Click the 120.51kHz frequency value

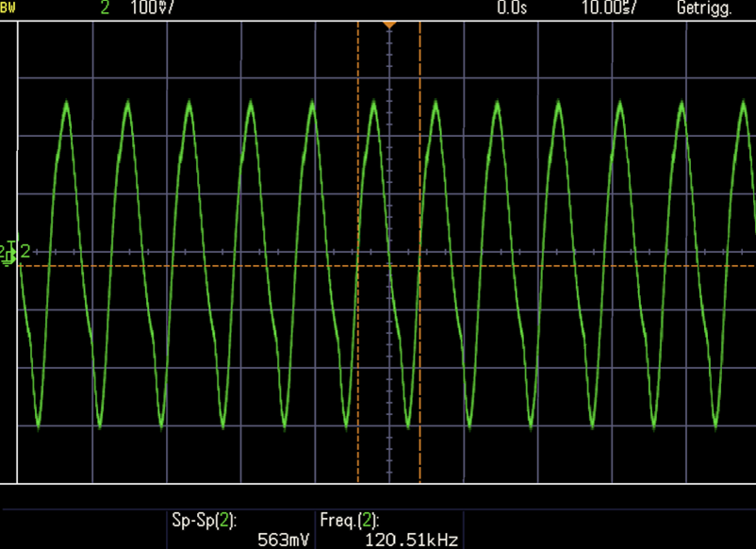(x=412, y=541)
